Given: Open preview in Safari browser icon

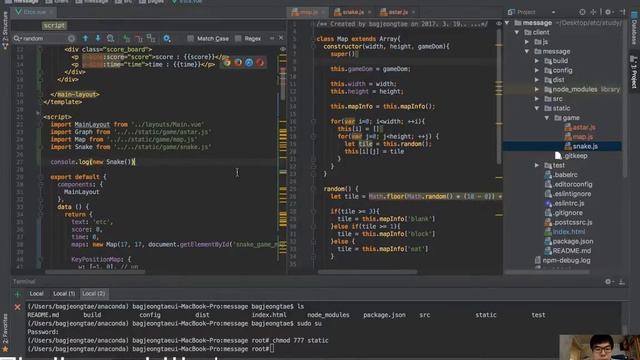Looking at the screenshot, I should pyautogui.click(x=249, y=62).
